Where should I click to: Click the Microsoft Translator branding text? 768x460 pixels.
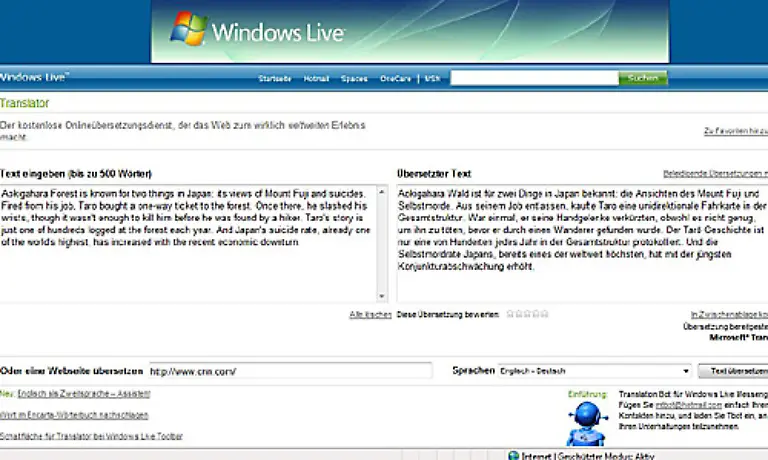tap(739, 338)
